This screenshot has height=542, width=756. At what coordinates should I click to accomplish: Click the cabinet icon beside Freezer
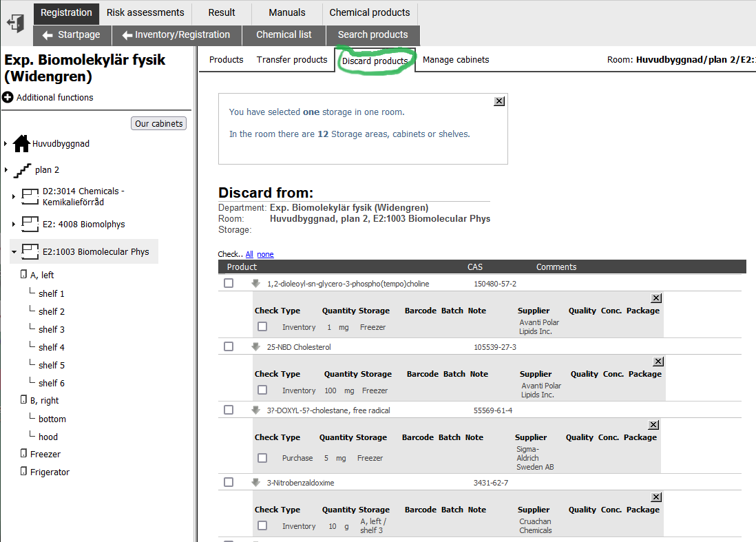pos(23,453)
